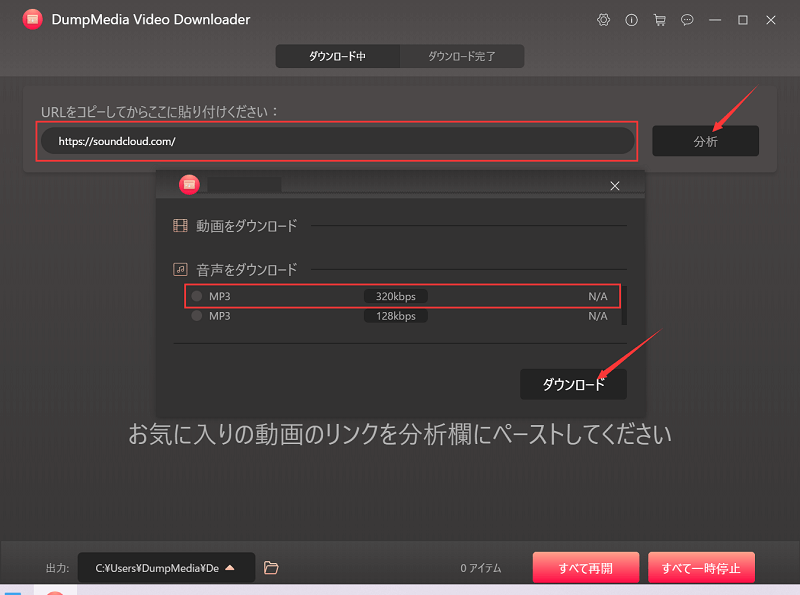The image size is (800, 595).
Task: Open output folder via folder icon
Action: pos(271,567)
